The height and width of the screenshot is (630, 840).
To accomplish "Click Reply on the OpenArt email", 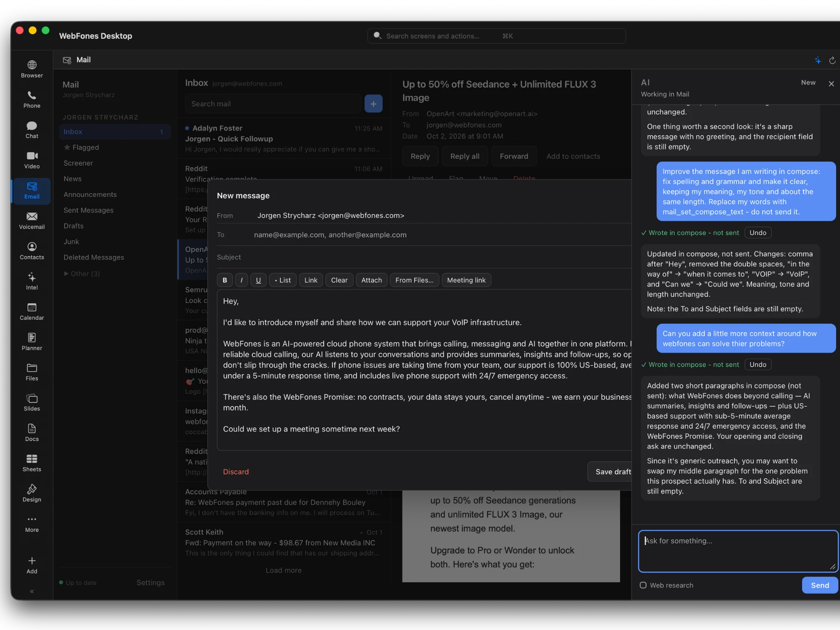I will tap(420, 156).
